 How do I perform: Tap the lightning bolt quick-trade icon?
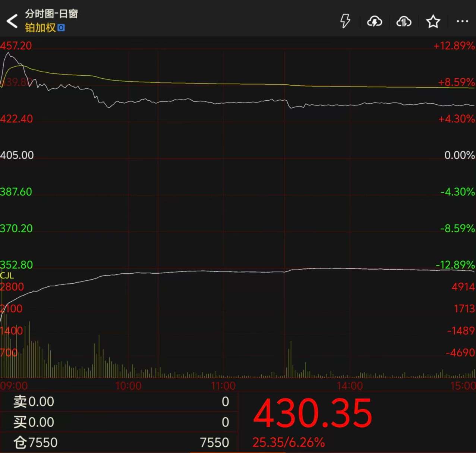point(345,21)
